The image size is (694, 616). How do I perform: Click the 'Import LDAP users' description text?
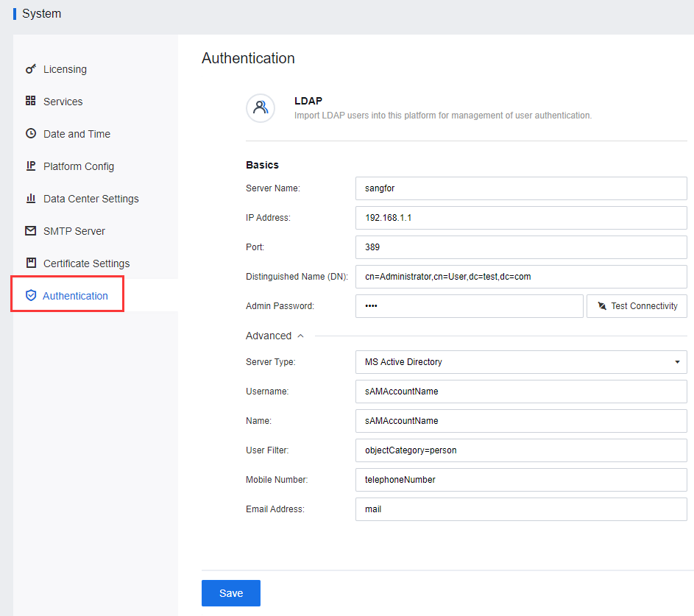[x=442, y=116]
